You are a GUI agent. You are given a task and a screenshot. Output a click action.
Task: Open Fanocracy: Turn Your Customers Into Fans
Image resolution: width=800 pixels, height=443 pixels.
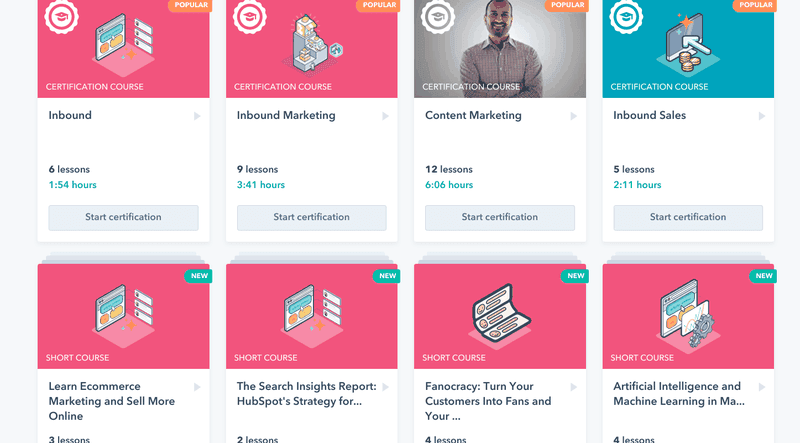coord(488,401)
